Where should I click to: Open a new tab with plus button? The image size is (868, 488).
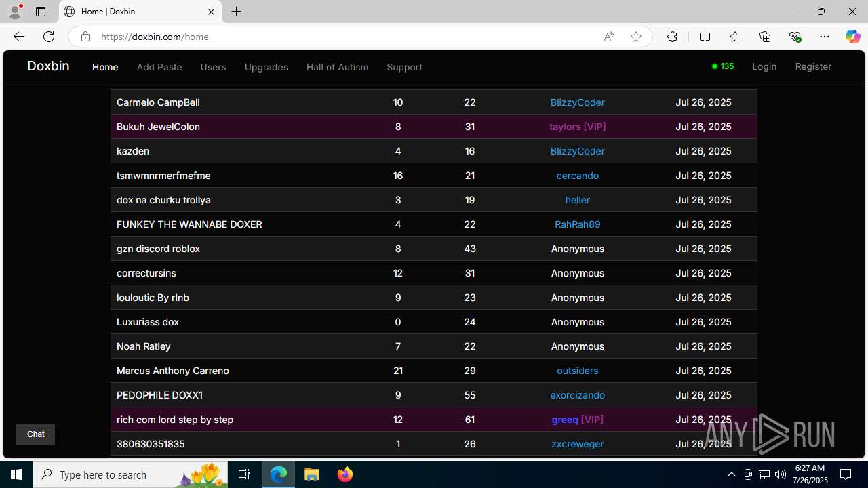pyautogui.click(x=236, y=12)
